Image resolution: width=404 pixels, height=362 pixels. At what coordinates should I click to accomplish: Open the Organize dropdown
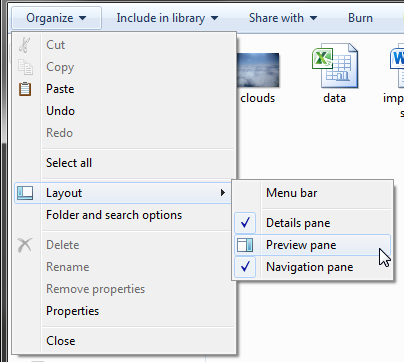[x=56, y=18]
